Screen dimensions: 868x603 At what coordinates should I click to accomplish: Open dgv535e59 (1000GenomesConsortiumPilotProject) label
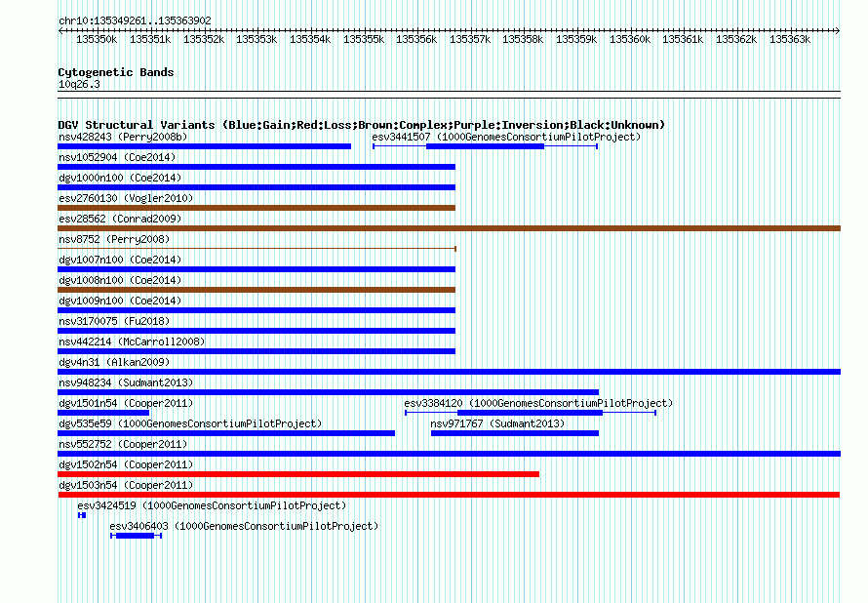click(x=190, y=423)
